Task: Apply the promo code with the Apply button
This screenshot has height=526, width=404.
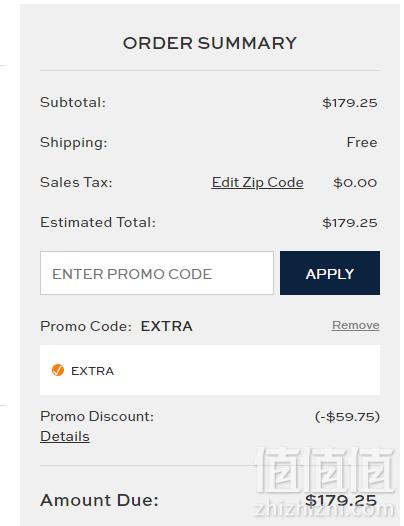Action: coord(330,273)
